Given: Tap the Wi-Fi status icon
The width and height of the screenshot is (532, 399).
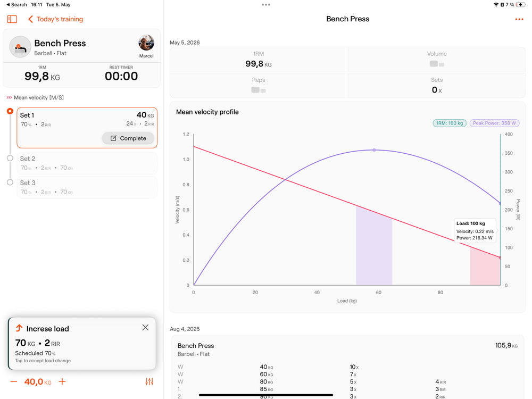Looking at the screenshot, I should pos(496,4).
